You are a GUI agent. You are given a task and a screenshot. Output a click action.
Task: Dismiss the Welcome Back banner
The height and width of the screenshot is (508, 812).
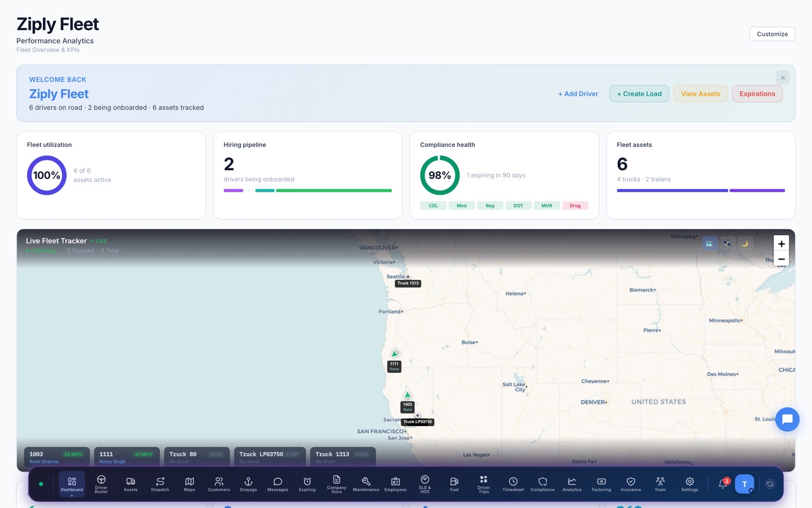tap(783, 78)
